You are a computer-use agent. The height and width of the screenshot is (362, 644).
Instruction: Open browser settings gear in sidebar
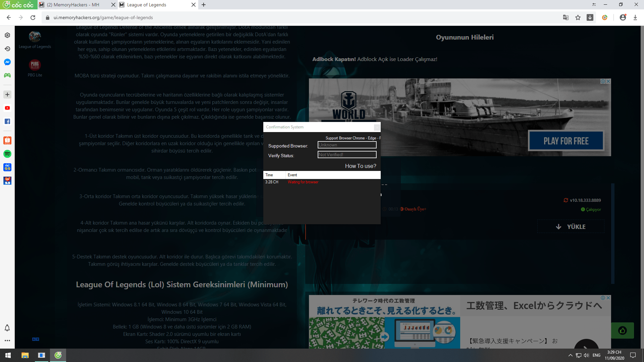[7, 35]
